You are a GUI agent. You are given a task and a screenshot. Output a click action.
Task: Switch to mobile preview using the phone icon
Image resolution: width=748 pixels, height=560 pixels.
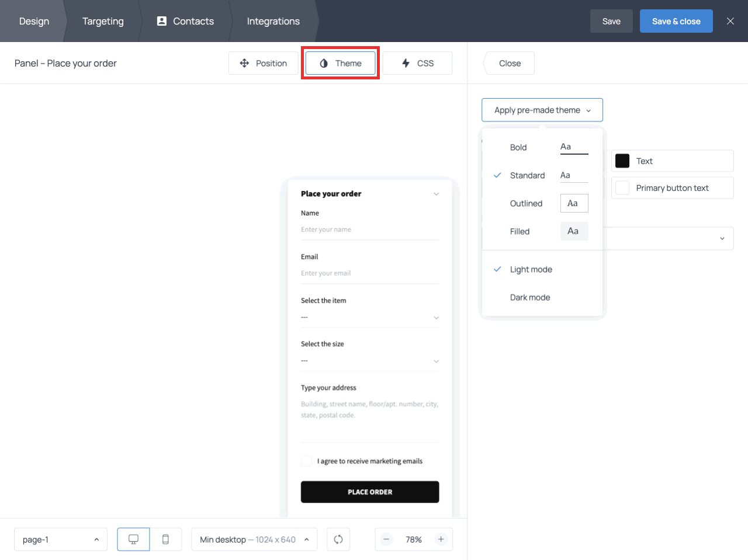(166, 539)
